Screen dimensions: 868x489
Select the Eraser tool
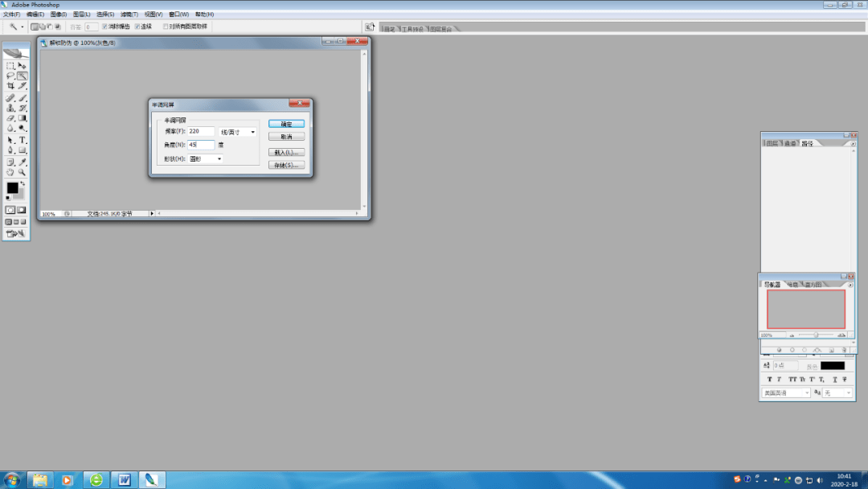10,118
